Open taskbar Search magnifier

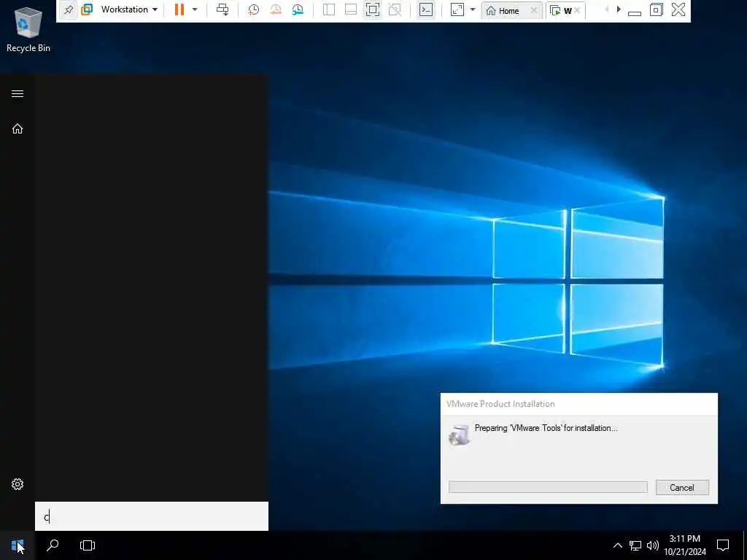(53, 545)
